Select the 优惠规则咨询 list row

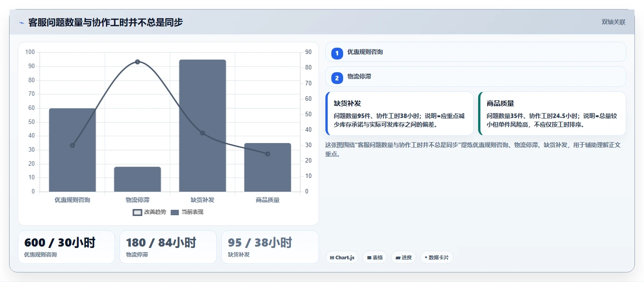[476, 52]
